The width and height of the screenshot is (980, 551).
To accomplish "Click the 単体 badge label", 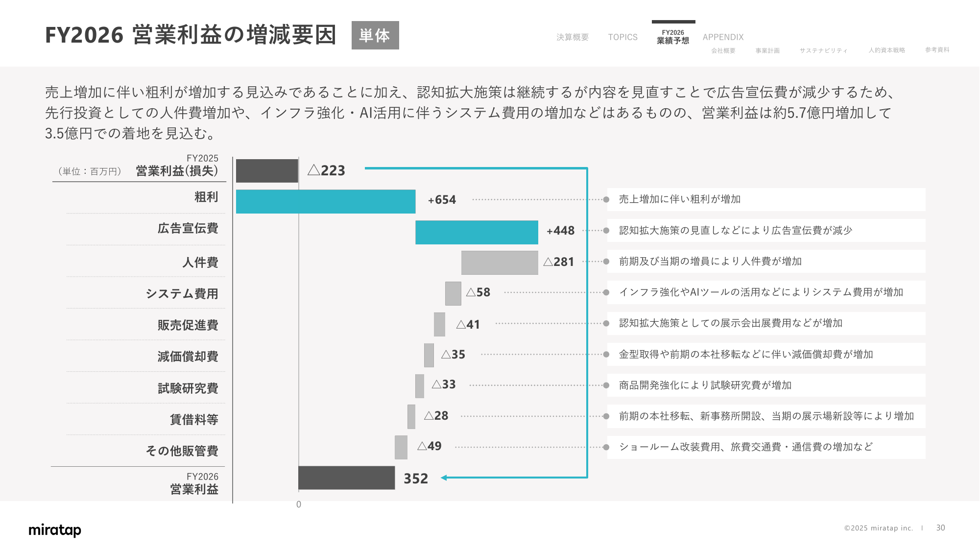I will point(375,35).
